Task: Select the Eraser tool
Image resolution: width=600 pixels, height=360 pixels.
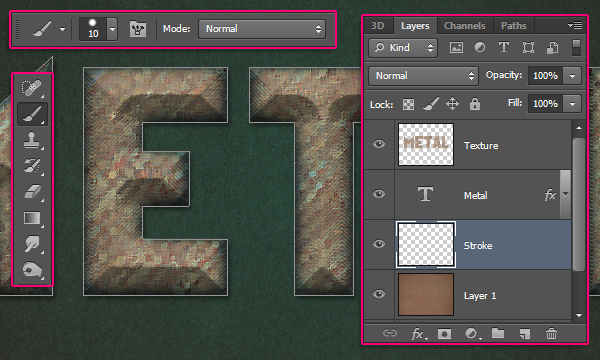Action: [x=32, y=192]
